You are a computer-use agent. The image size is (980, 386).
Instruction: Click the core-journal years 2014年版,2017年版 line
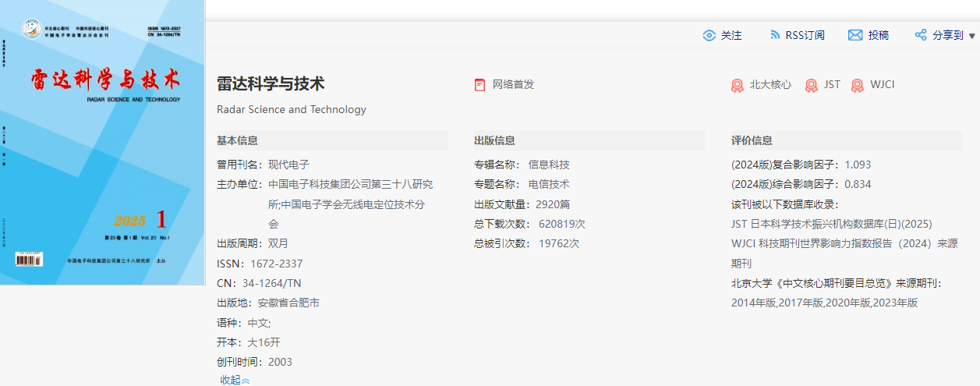pos(824,303)
